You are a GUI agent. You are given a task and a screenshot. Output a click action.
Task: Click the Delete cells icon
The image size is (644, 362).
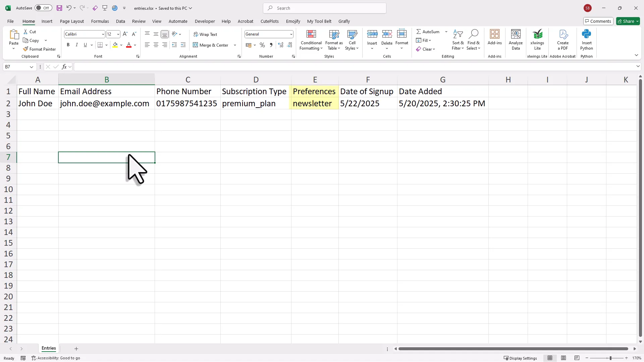(x=387, y=34)
